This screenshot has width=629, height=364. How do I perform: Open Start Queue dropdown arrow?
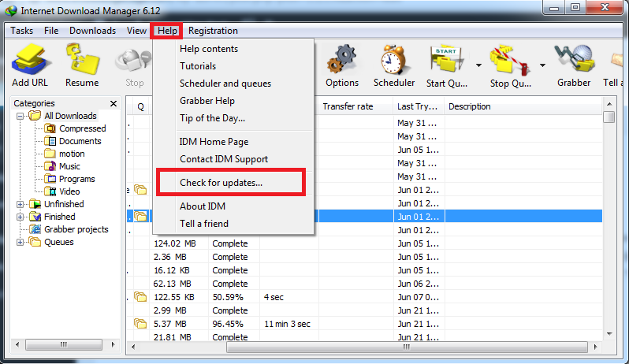478,65
